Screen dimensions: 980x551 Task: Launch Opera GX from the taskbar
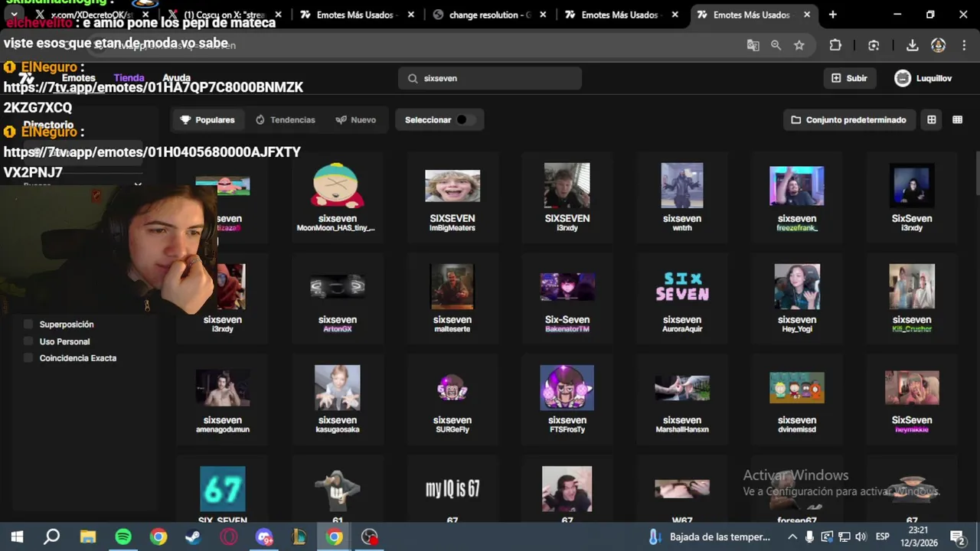click(228, 537)
